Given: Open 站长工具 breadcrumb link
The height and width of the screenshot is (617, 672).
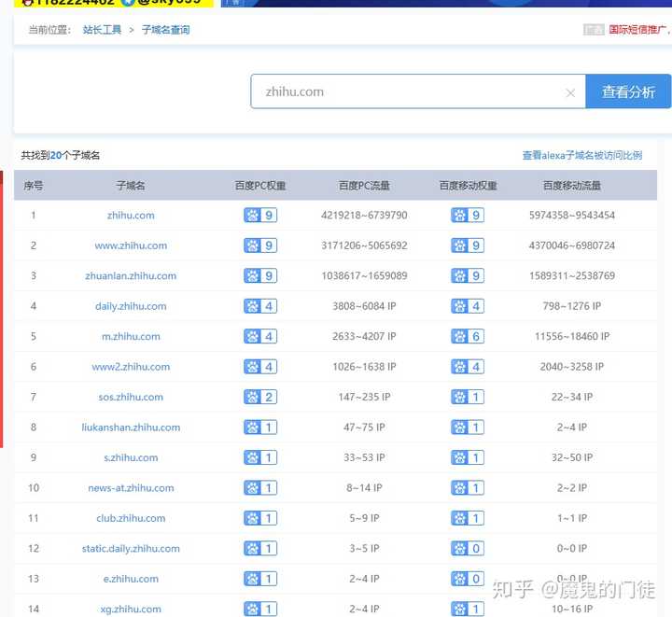Looking at the screenshot, I should [x=102, y=30].
